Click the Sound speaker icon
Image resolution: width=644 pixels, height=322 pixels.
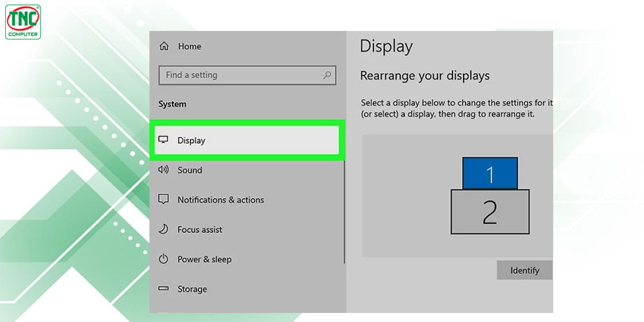[164, 169]
